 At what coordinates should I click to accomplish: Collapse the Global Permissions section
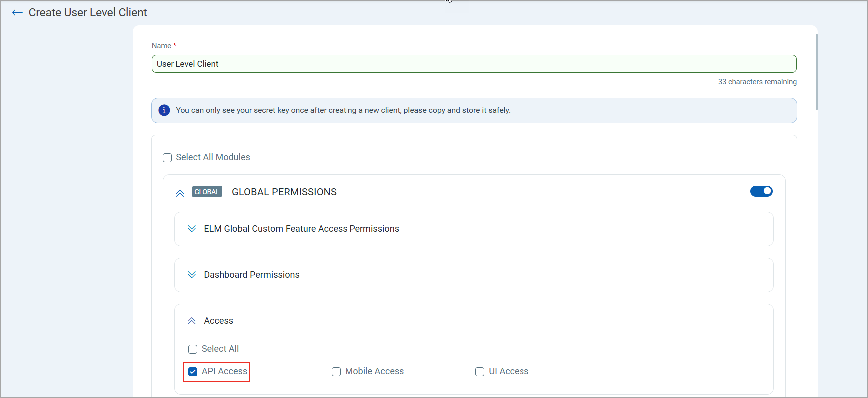point(180,193)
